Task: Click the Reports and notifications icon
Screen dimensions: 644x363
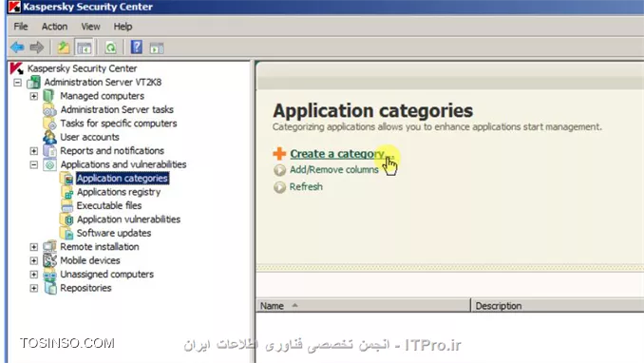Action: [49, 151]
